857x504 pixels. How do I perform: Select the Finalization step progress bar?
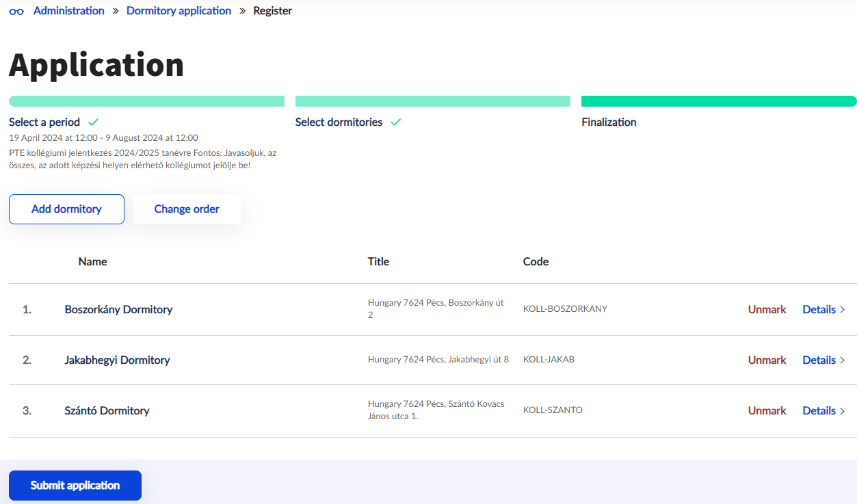tap(718, 101)
